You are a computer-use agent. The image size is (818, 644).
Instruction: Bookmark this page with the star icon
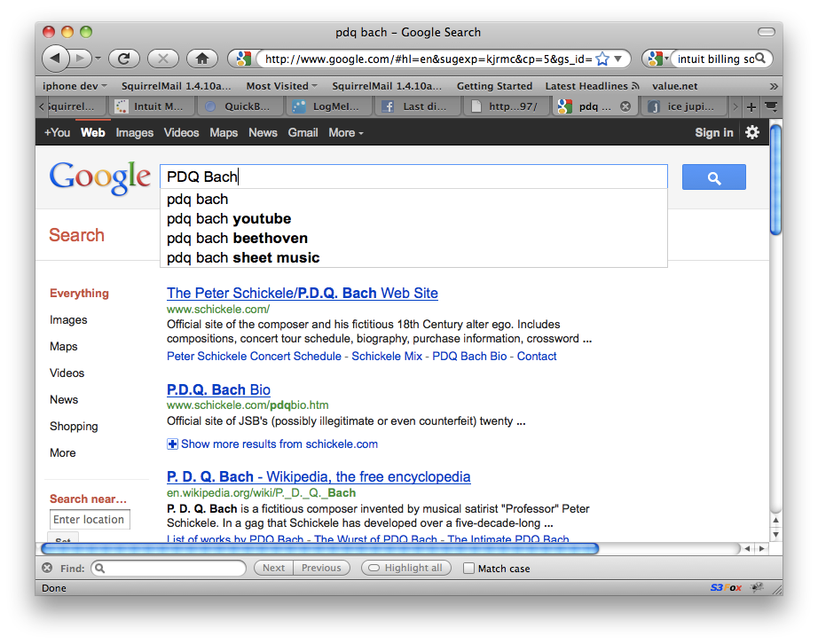(602, 59)
